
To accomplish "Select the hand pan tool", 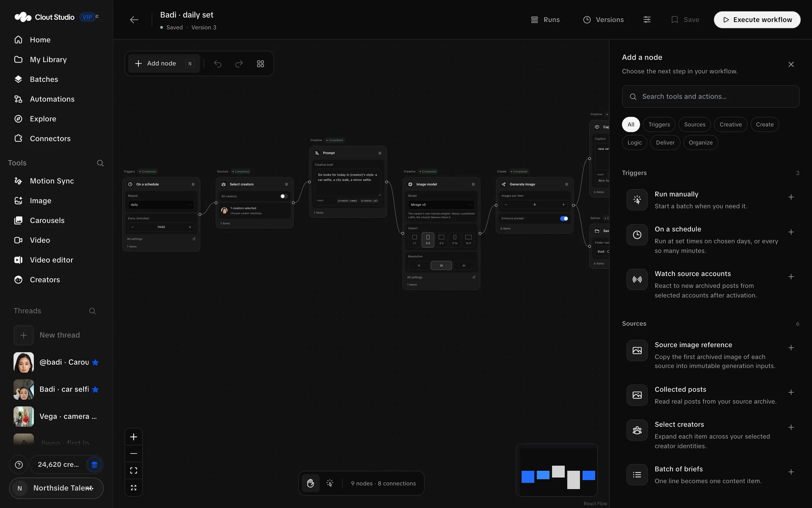I will click(x=310, y=483).
